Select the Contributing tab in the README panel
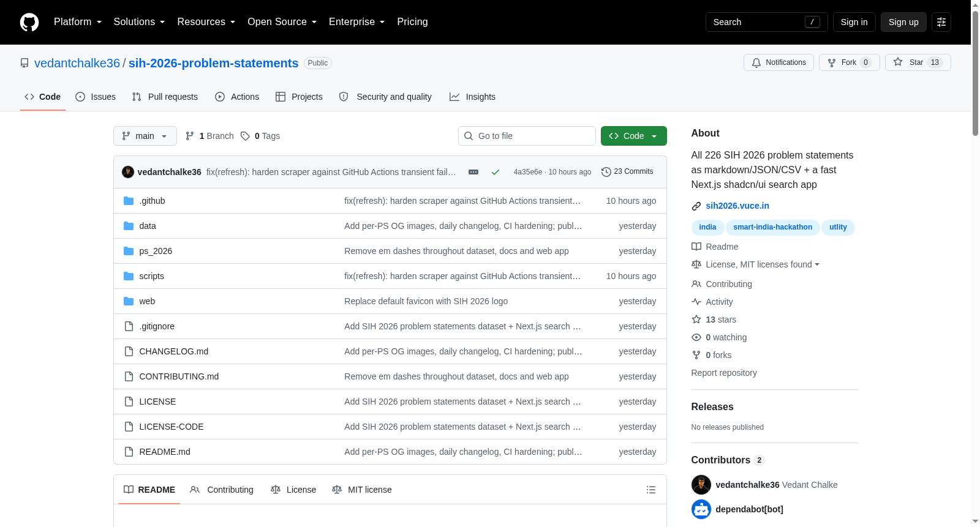The height and width of the screenshot is (527, 980). (222, 490)
